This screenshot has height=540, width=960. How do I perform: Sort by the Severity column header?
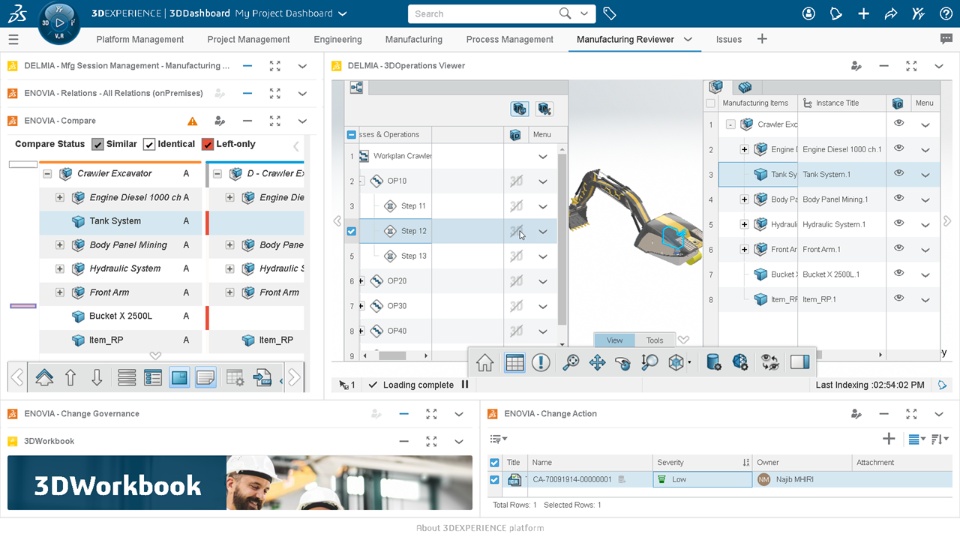pyautogui.click(x=702, y=462)
